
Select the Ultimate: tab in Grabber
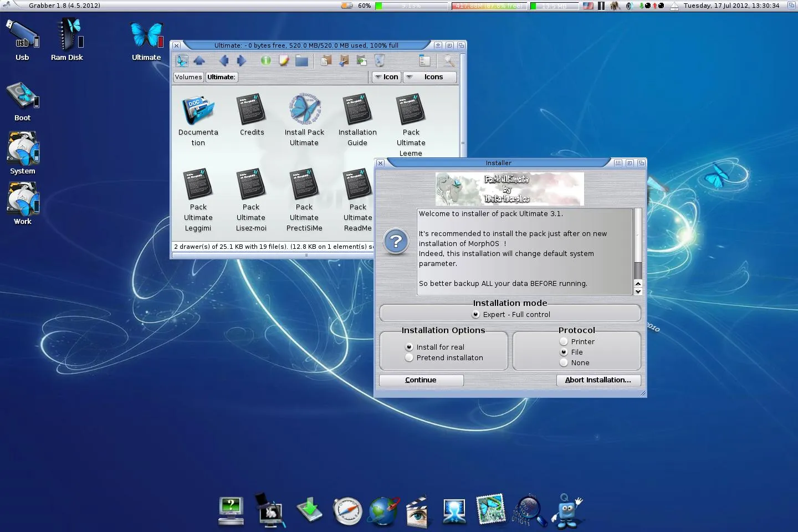tap(221, 77)
